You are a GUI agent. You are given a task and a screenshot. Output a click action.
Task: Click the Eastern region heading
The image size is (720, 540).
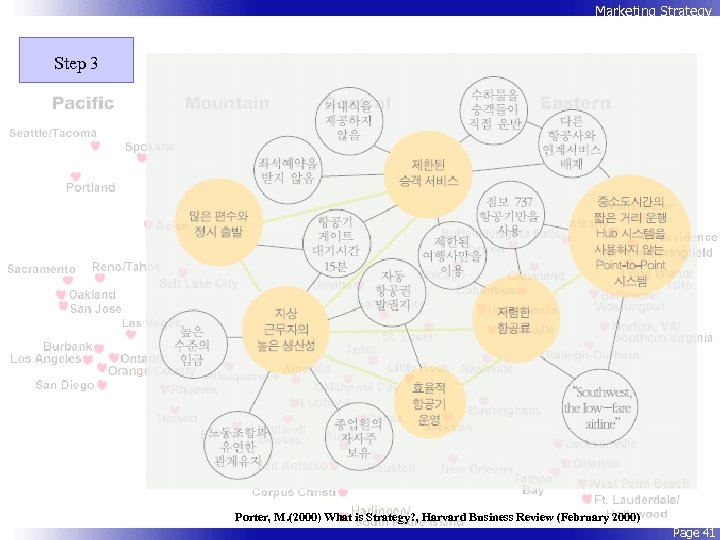(575, 103)
